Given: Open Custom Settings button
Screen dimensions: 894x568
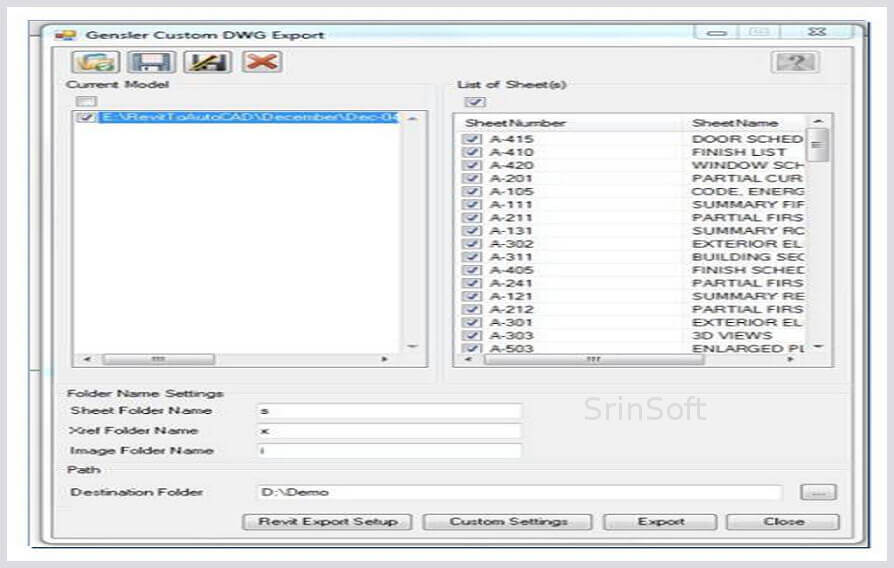Looking at the screenshot, I should pos(508,522).
